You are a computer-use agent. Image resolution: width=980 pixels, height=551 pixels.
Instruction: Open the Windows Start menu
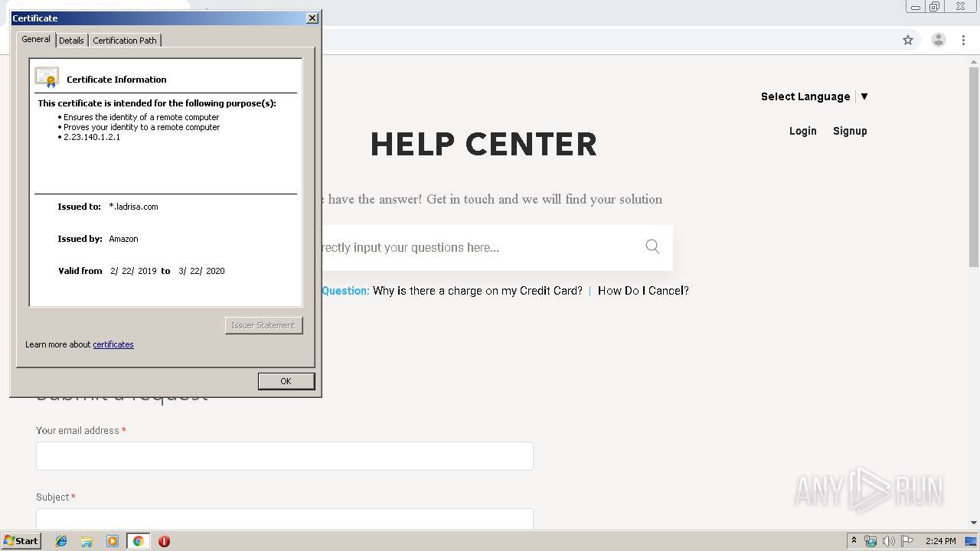coord(21,540)
